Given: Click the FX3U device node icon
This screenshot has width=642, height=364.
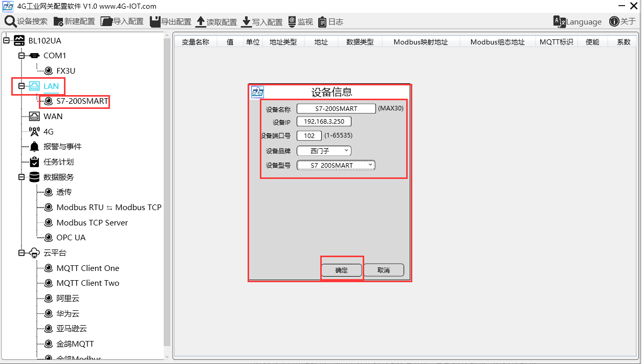Looking at the screenshot, I should tap(49, 71).
